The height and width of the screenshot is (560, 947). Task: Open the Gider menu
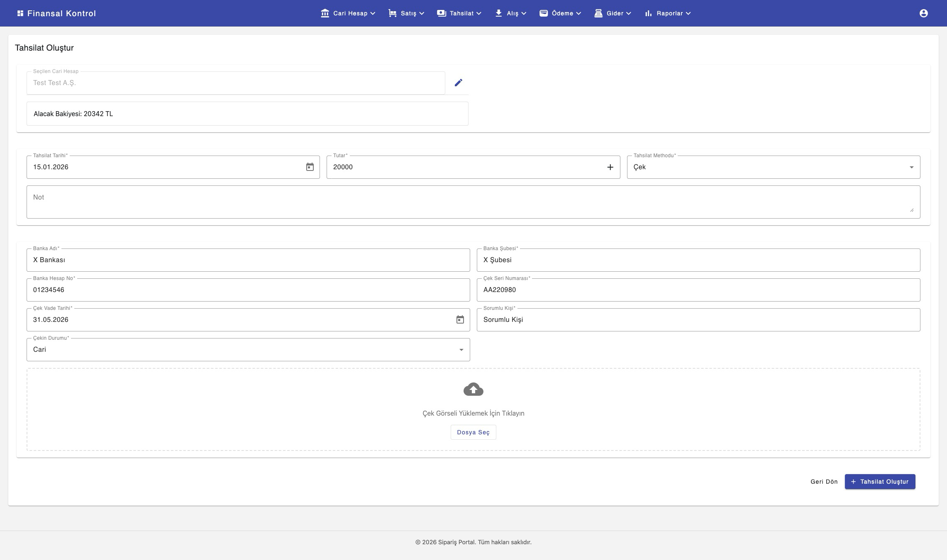tap(613, 13)
